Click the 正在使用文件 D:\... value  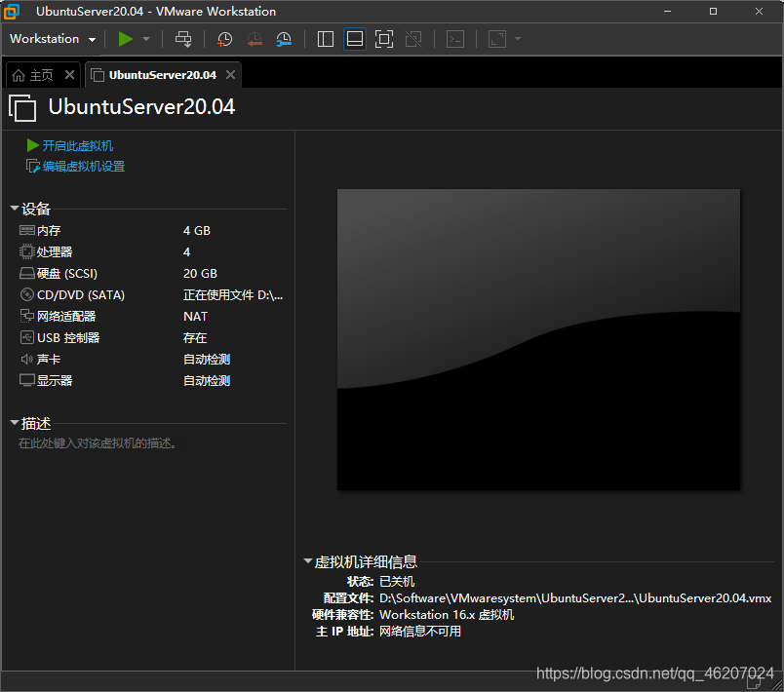(233, 294)
